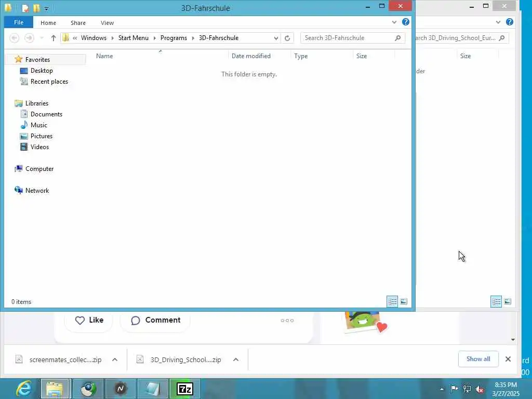The height and width of the screenshot is (399, 532).
Task: Expand the arrow after Programs breadcrumb
Action: (x=193, y=38)
